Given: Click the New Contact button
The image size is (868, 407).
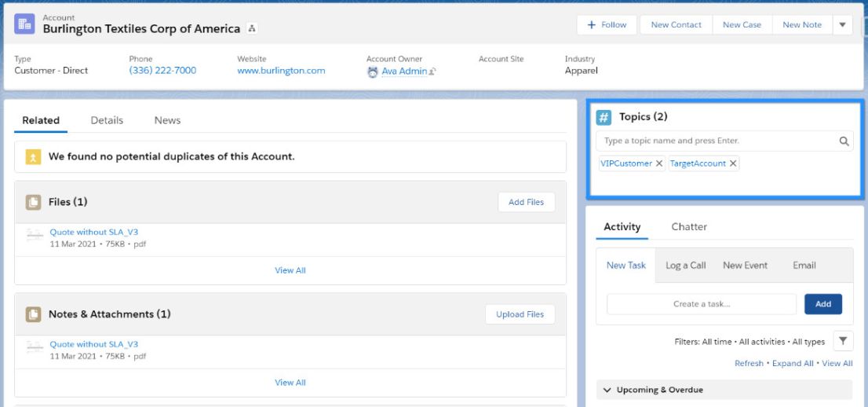Looking at the screenshot, I should pyautogui.click(x=676, y=25).
